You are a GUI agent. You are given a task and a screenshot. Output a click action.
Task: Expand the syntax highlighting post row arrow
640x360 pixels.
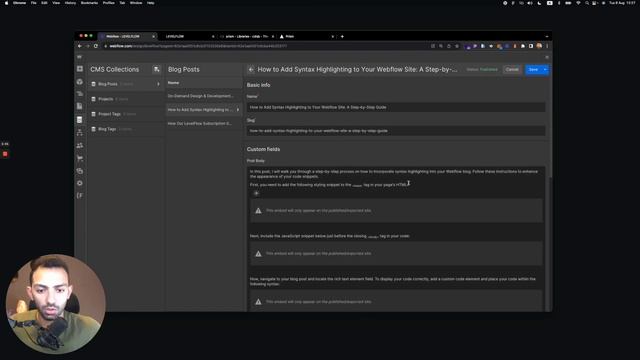tap(238, 109)
